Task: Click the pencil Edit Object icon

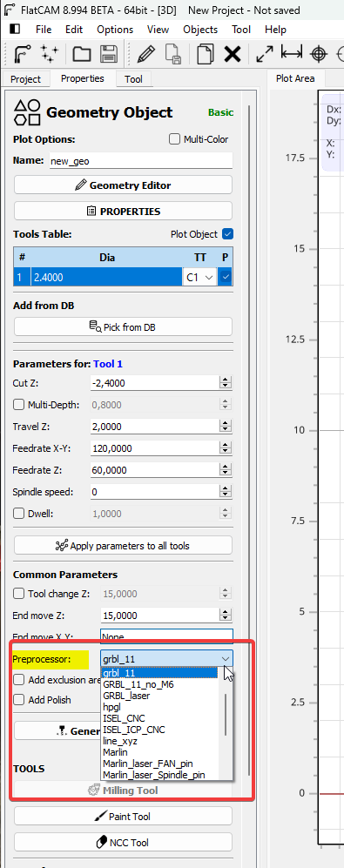Action: (146, 54)
